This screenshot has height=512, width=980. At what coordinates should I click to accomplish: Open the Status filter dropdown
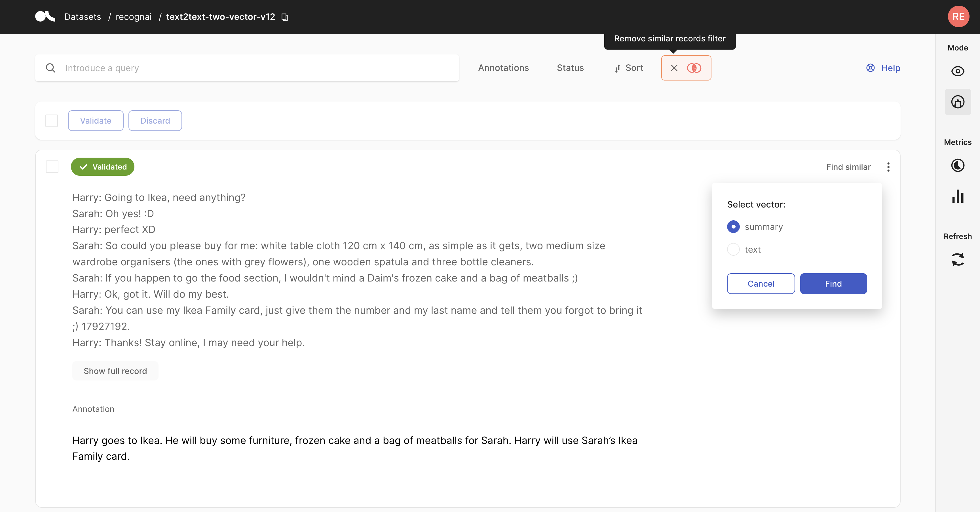coord(570,68)
